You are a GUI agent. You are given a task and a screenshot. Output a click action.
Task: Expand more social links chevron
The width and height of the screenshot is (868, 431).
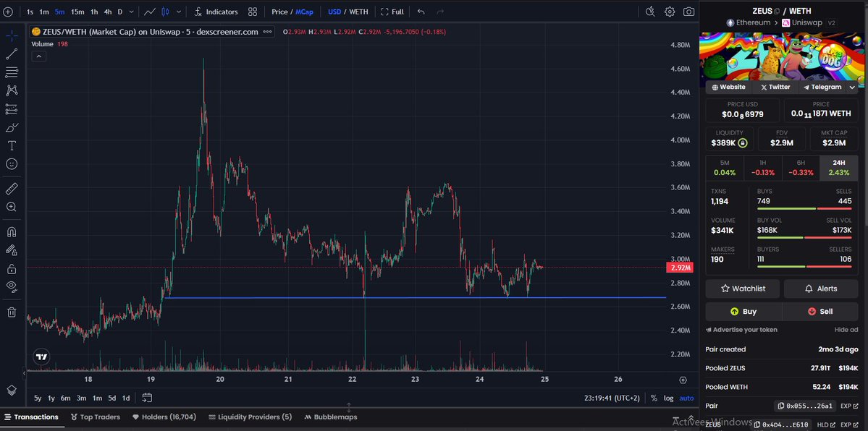click(x=852, y=87)
